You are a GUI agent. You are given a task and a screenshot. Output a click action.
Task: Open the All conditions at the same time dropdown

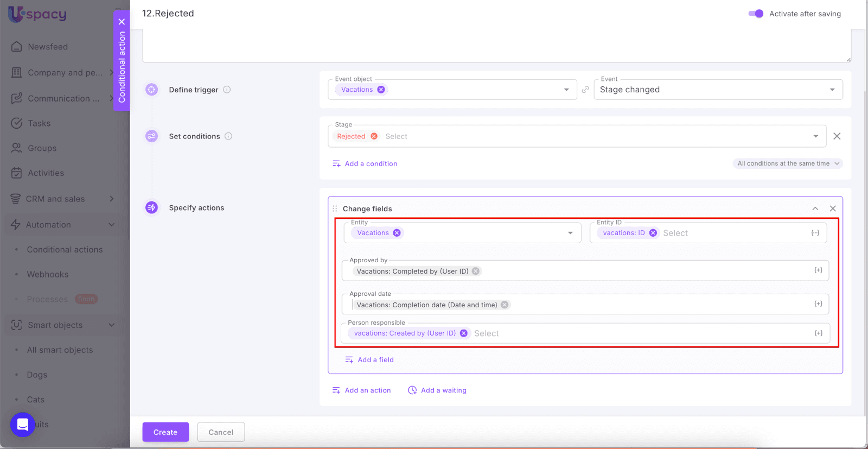pyautogui.click(x=788, y=163)
